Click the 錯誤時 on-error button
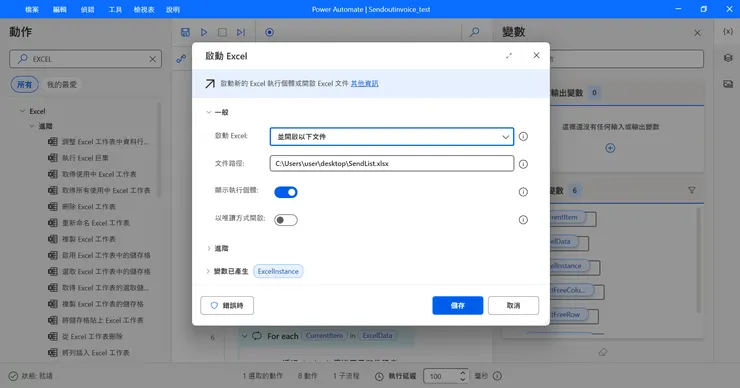The image size is (740, 388). (x=227, y=305)
